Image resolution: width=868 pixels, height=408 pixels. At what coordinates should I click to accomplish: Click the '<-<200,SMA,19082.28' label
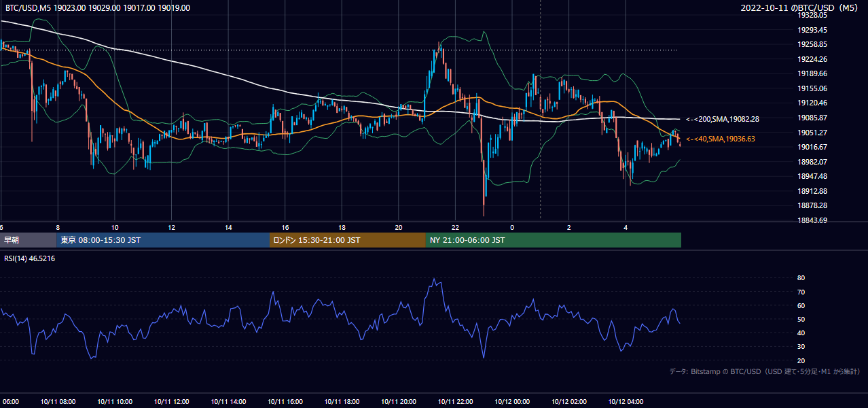coord(723,119)
